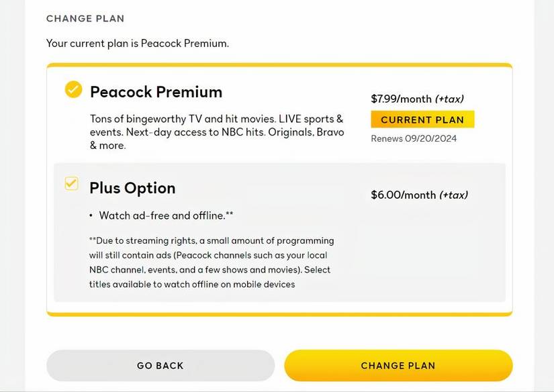Click the 'Watch ad-free and offline' bullet
Viewport: 554px width, 392px height.
click(x=166, y=215)
